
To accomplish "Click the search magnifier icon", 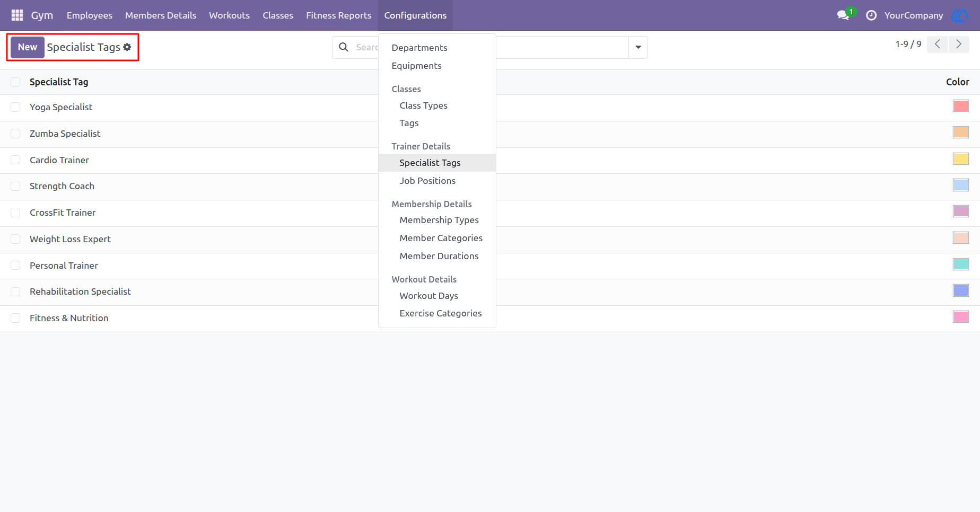I will (x=344, y=47).
